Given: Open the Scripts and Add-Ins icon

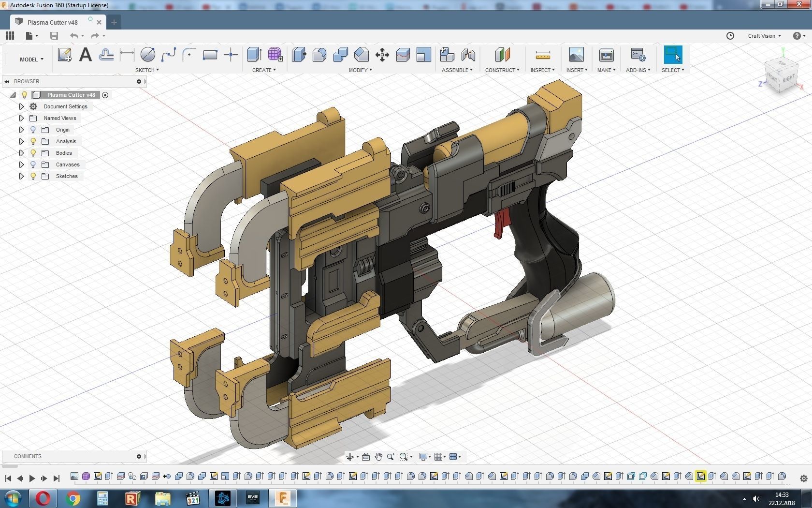Looking at the screenshot, I should pyautogui.click(x=638, y=55).
